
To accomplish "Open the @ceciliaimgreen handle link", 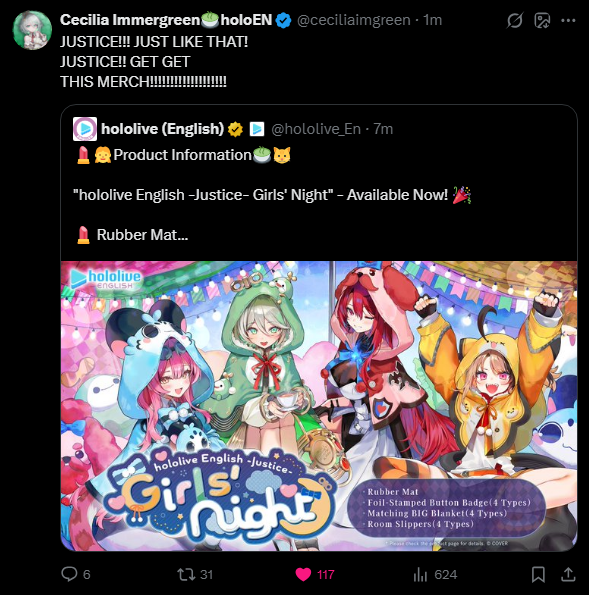I will [x=354, y=20].
